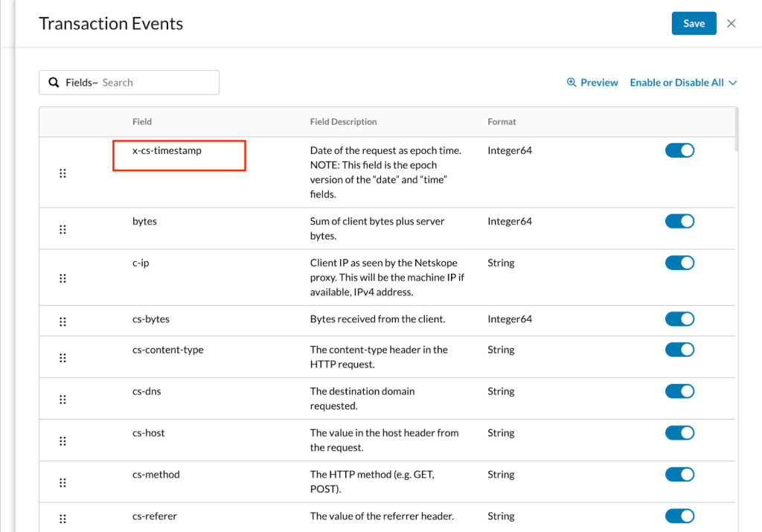762x532 pixels.
Task: Disable the bytes field toggle
Action: [679, 221]
